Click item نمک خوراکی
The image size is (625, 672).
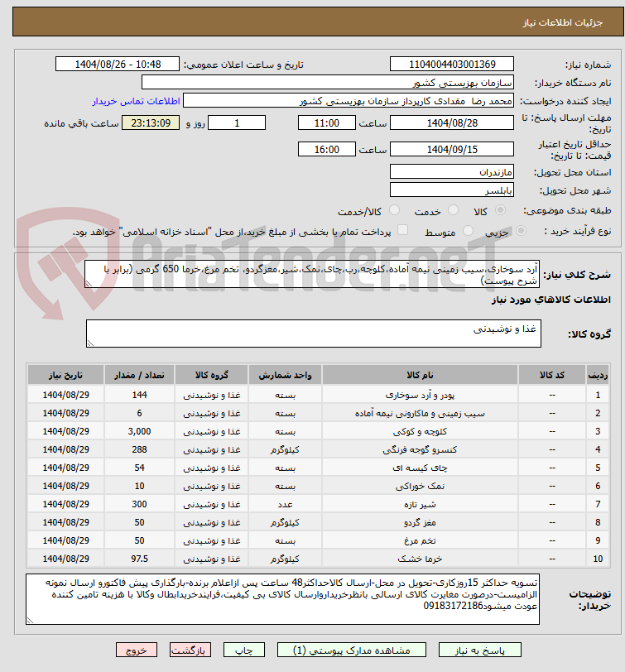[420, 487]
